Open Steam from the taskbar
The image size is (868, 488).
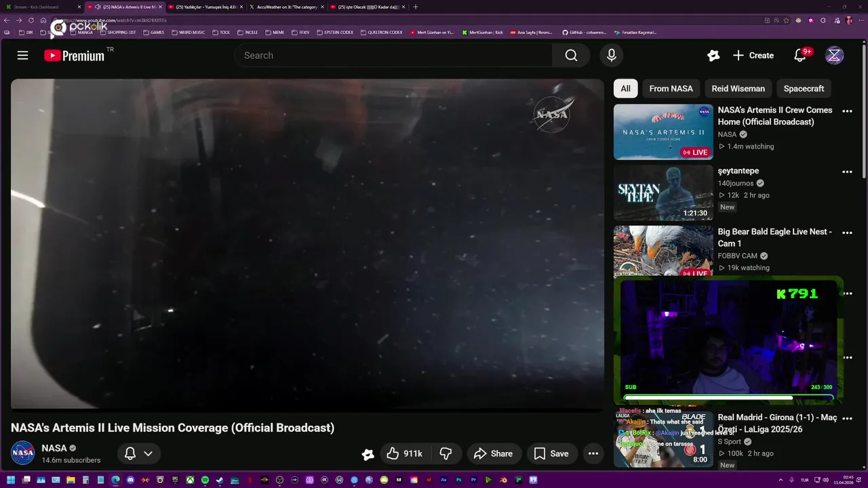click(219, 480)
